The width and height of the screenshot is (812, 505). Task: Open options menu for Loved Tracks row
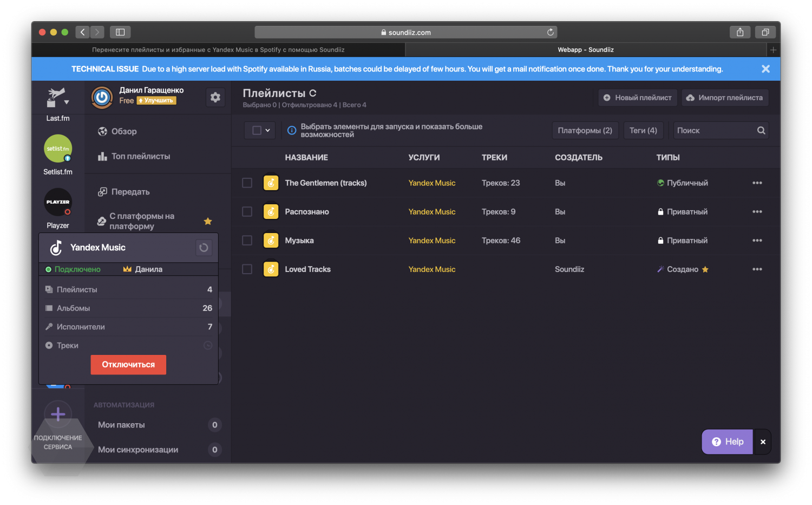[757, 269]
